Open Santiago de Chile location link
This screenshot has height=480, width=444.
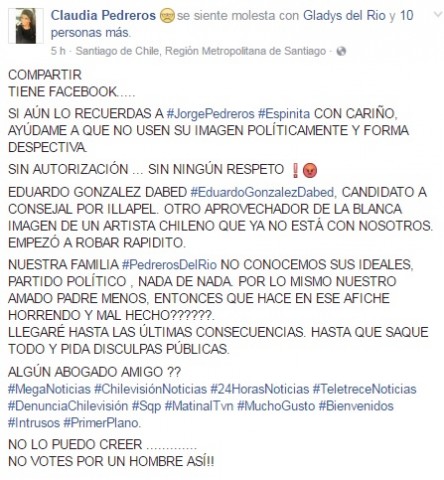pos(201,51)
